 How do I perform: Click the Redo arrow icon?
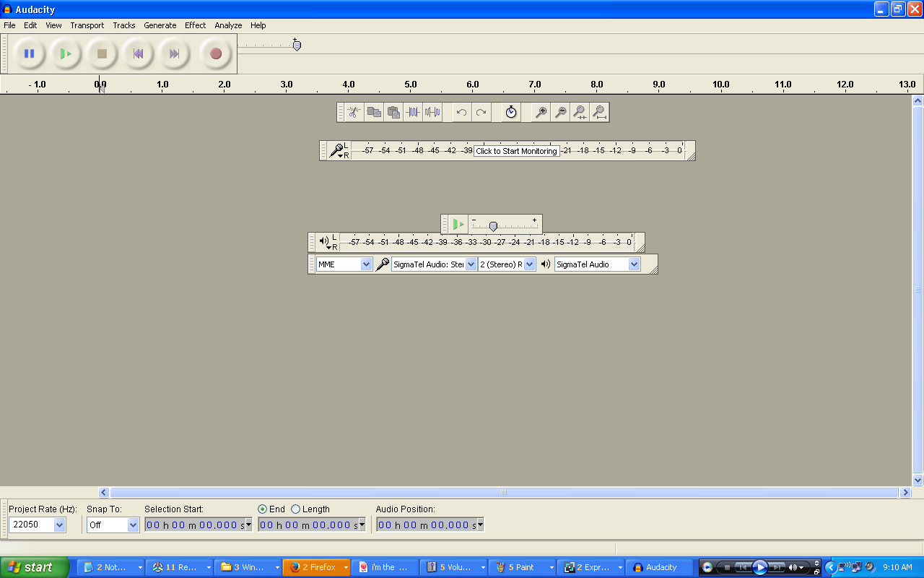coord(481,112)
